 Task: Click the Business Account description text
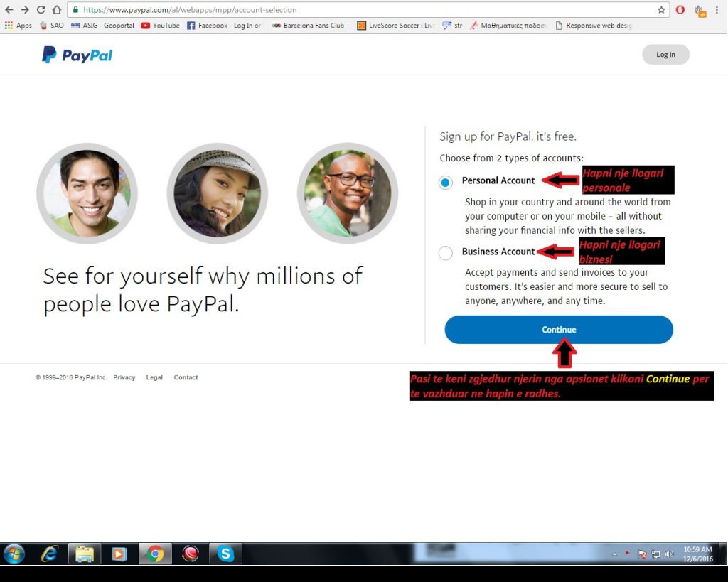tap(567, 286)
